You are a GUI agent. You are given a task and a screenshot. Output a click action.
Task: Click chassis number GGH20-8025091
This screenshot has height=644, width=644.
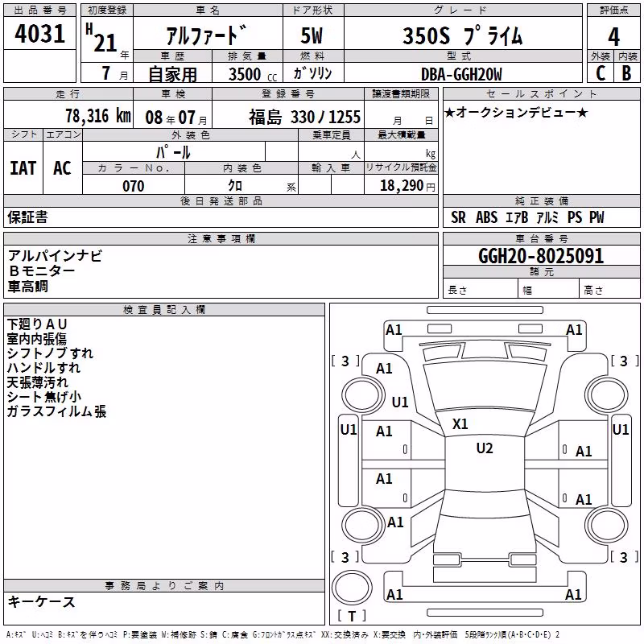coord(541,256)
